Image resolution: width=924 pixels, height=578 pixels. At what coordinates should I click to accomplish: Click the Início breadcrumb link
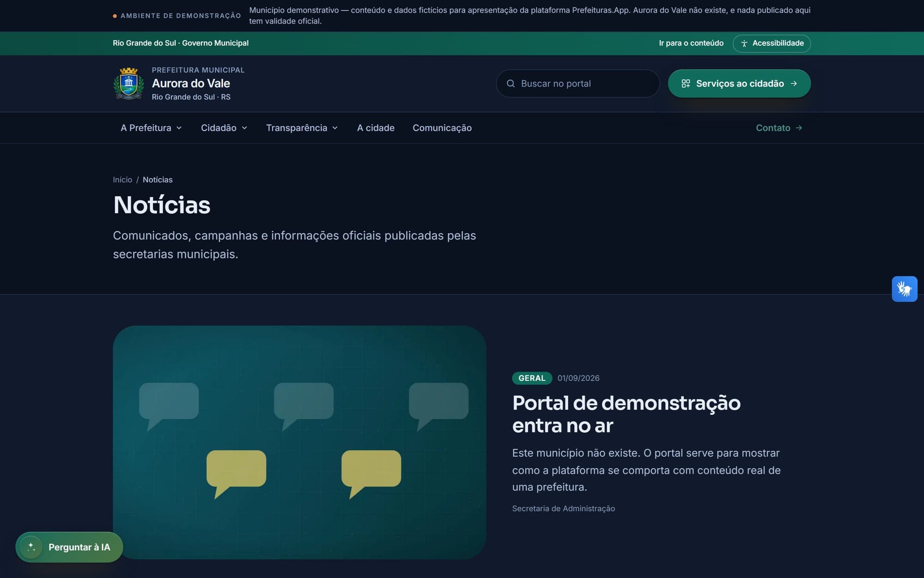point(122,180)
